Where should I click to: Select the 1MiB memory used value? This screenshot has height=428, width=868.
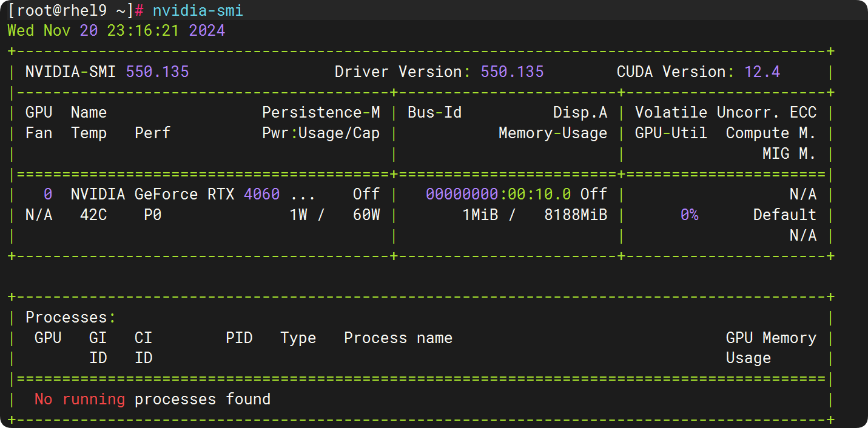pyautogui.click(x=480, y=215)
